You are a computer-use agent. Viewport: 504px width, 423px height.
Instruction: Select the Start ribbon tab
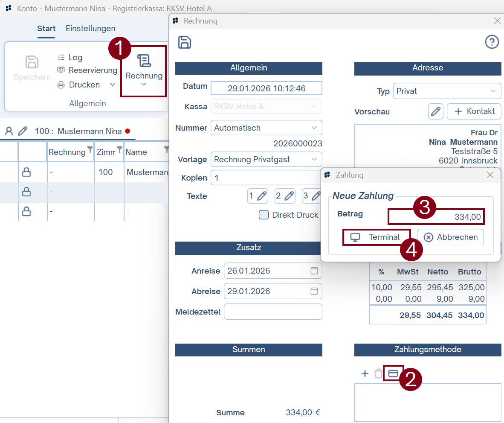coord(46,29)
